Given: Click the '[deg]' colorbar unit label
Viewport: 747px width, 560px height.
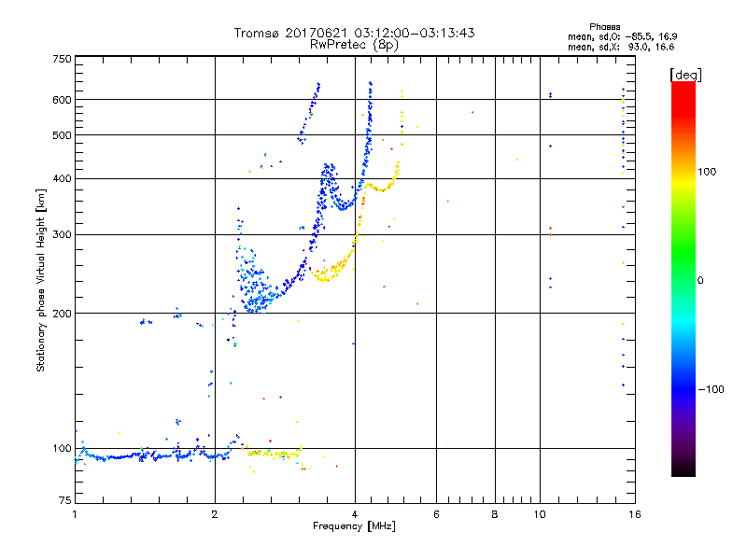Looking at the screenshot, I should coord(685,75).
